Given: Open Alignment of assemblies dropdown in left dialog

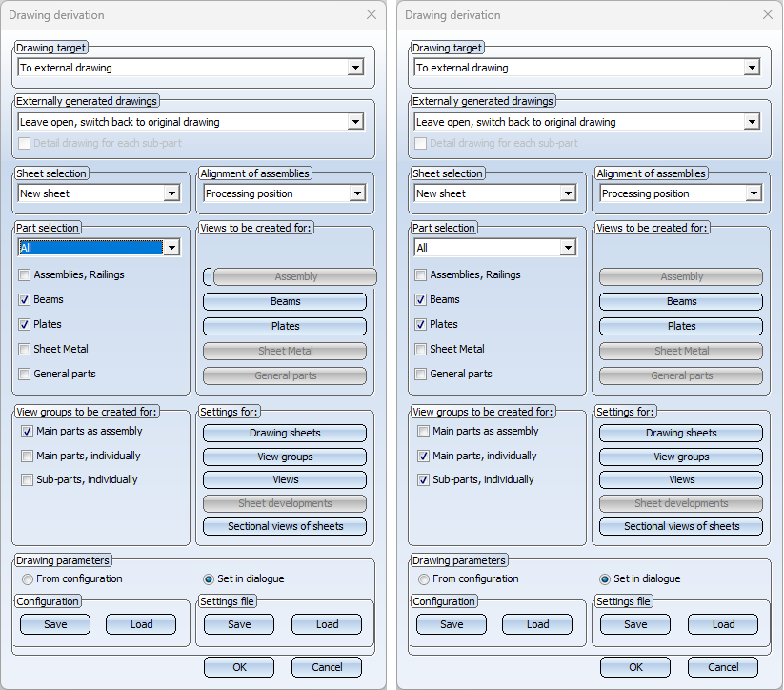Looking at the screenshot, I should tap(357, 193).
